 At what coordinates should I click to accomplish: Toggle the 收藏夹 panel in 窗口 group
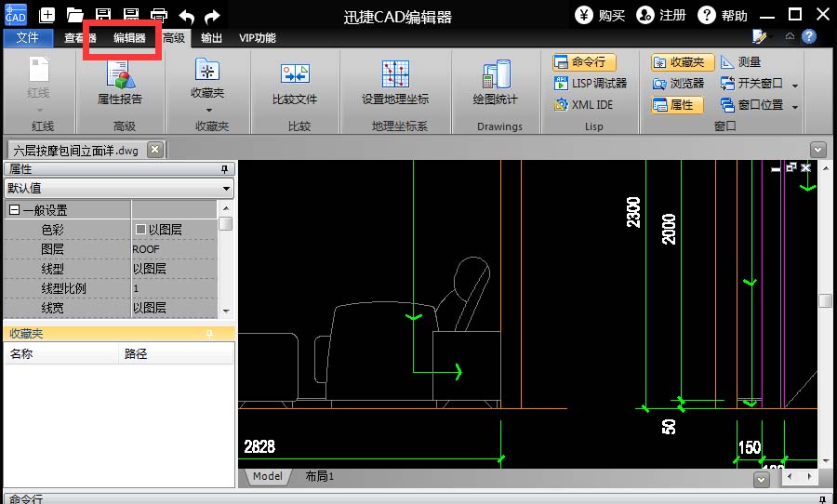pos(684,62)
